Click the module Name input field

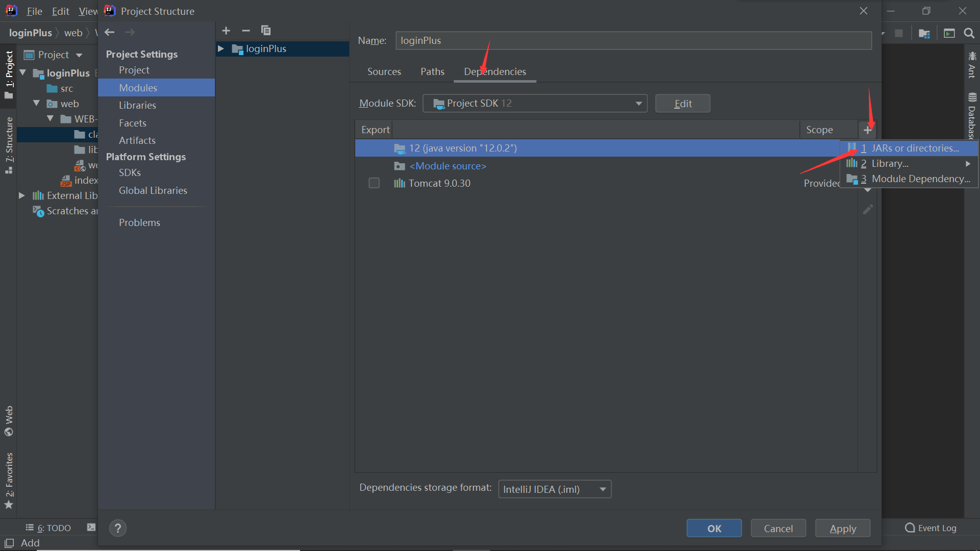(x=633, y=41)
